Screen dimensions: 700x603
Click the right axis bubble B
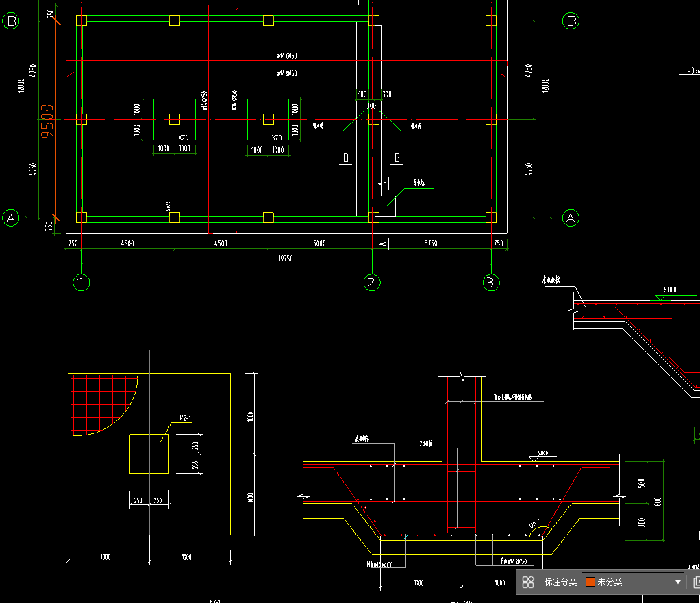pyautogui.click(x=571, y=21)
